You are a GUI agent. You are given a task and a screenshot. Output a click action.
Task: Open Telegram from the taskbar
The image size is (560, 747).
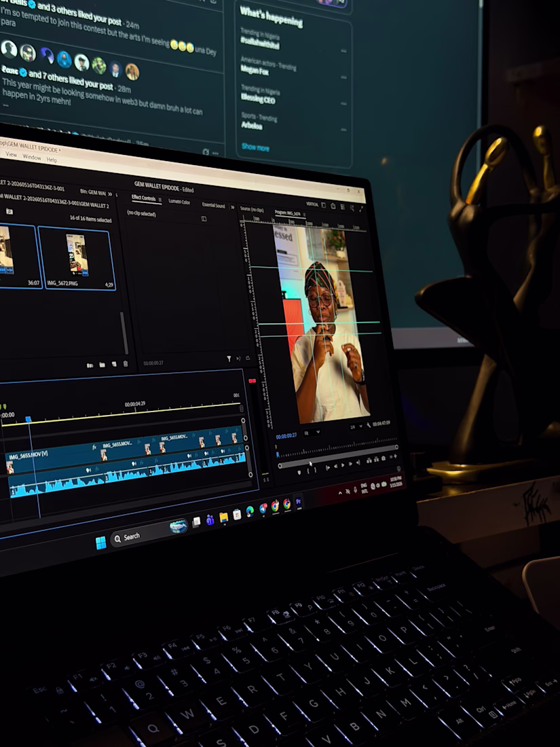[x=263, y=509]
